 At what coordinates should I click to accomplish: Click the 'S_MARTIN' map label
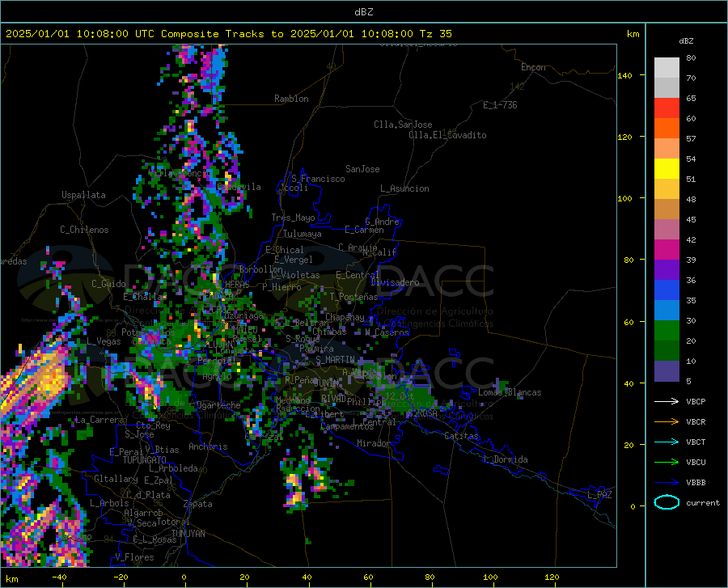click(335, 360)
